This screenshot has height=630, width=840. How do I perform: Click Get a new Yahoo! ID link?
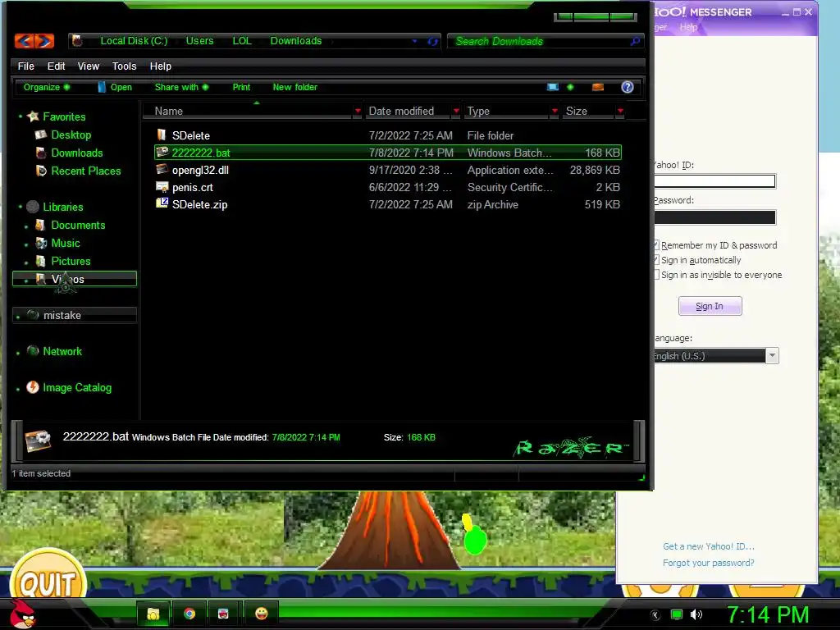pyautogui.click(x=708, y=546)
